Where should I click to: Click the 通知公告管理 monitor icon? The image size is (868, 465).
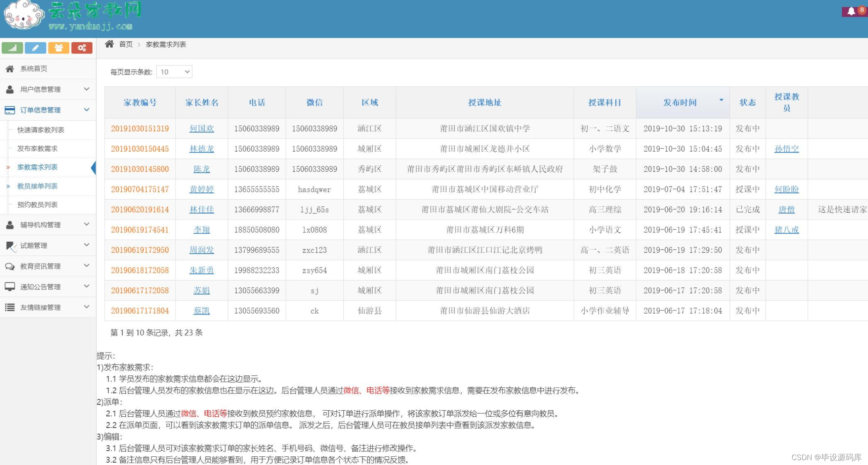click(10, 287)
